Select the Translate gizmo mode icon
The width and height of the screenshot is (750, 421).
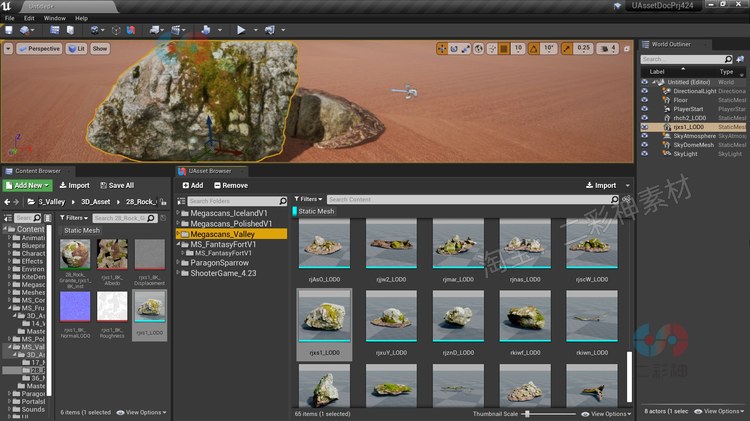click(441, 49)
